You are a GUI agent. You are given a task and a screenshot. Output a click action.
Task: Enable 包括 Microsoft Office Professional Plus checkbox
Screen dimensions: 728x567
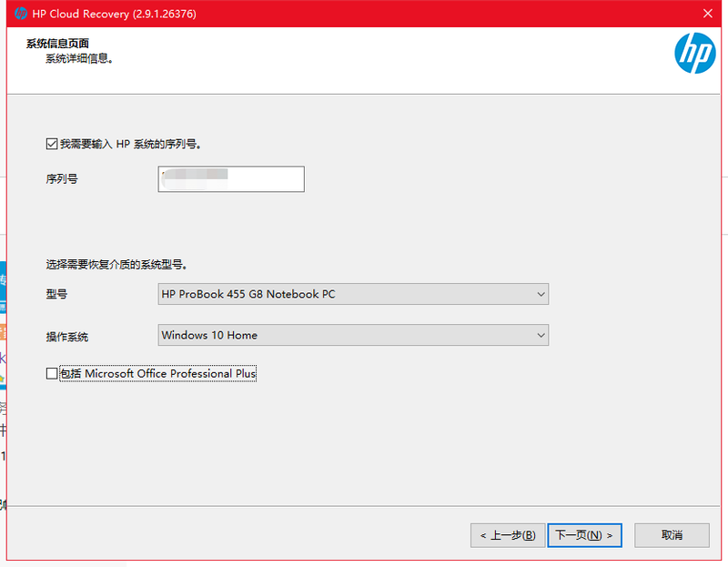tap(52, 373)
